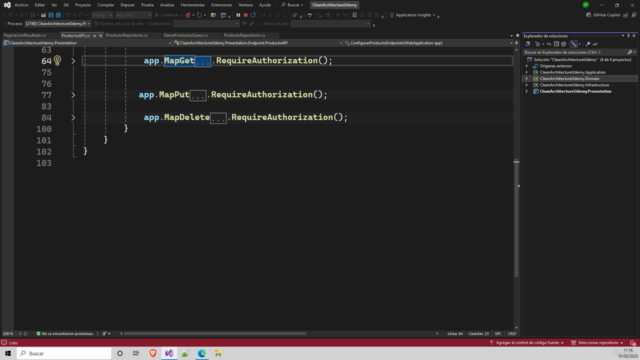Viewport: 640px width, 360px height.
Task: Open the Depurar menu
Action: pos(127,5)
